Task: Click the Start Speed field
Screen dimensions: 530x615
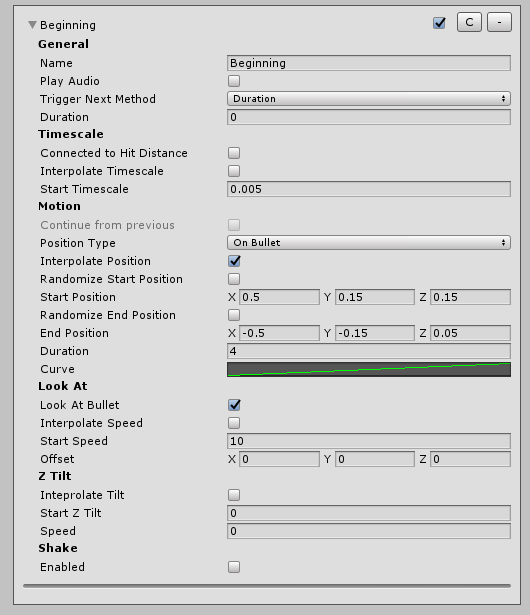Action: click(x=369, y=441)
